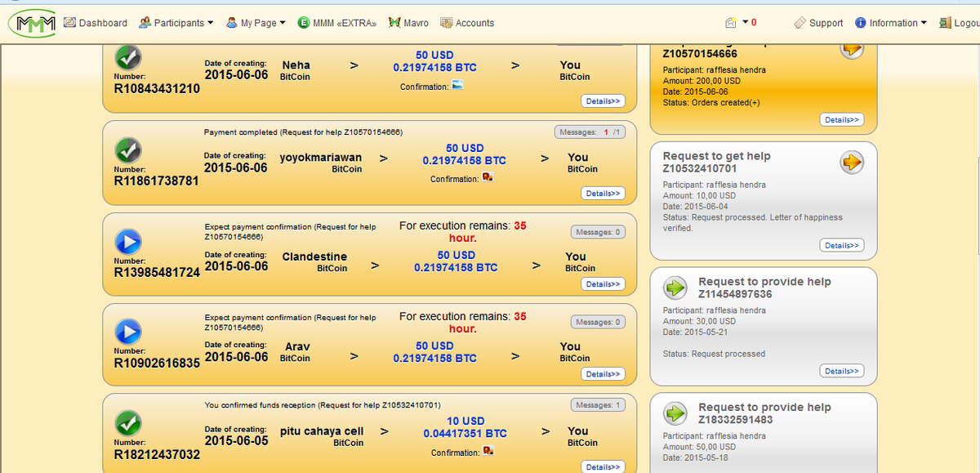Viewport: 980px width, 473px height.
Task: Open Details for Arav's order
Action: pyautogui.click(x=604, y=374)
